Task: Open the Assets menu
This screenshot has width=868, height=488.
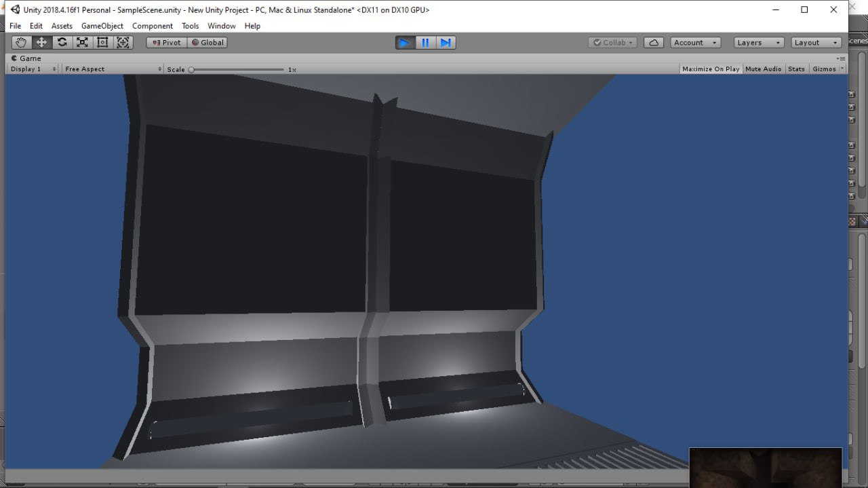Action: point(62,26)
